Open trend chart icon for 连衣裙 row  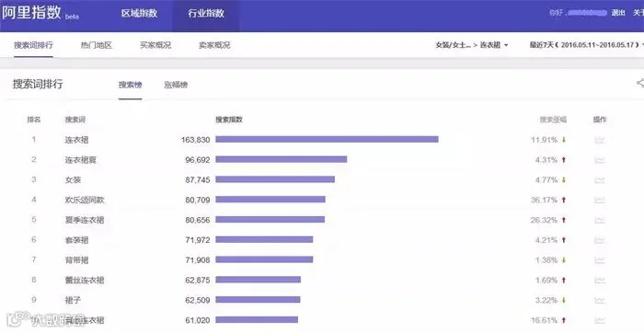(x=600, y=140)
